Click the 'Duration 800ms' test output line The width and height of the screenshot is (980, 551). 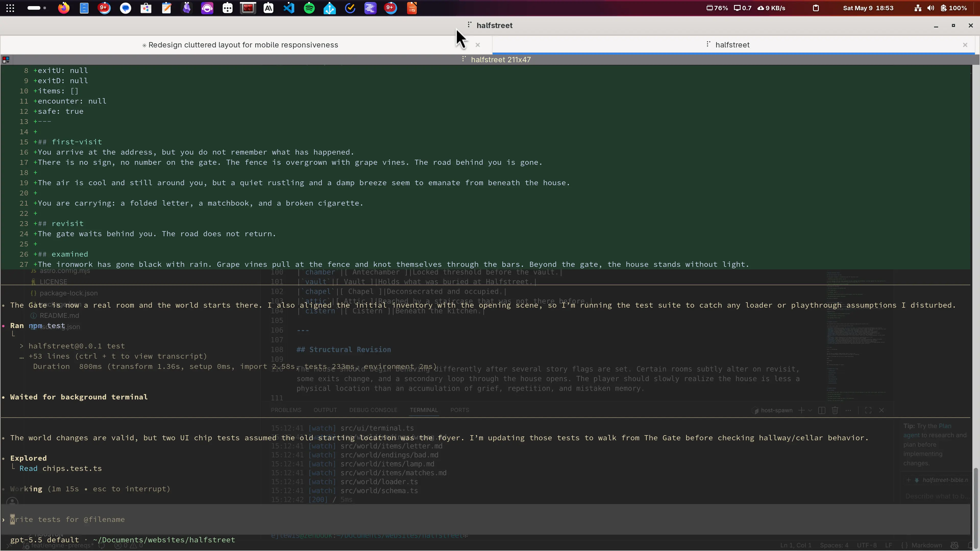pos(235,367)
